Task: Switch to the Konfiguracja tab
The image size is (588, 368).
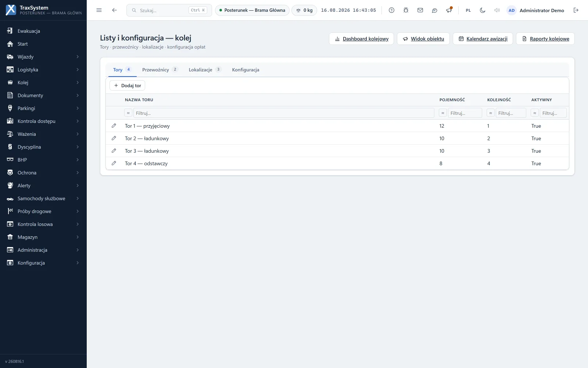Action: tap(245, 70)
